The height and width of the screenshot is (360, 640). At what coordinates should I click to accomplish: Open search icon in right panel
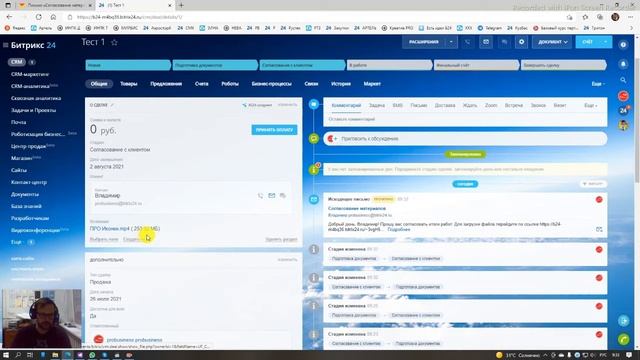click(623, 80)
